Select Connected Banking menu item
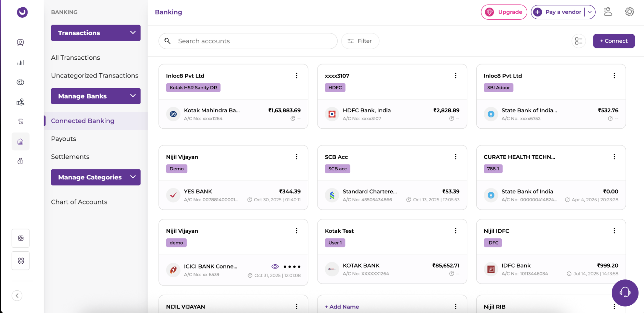 (x=96, y=121)
